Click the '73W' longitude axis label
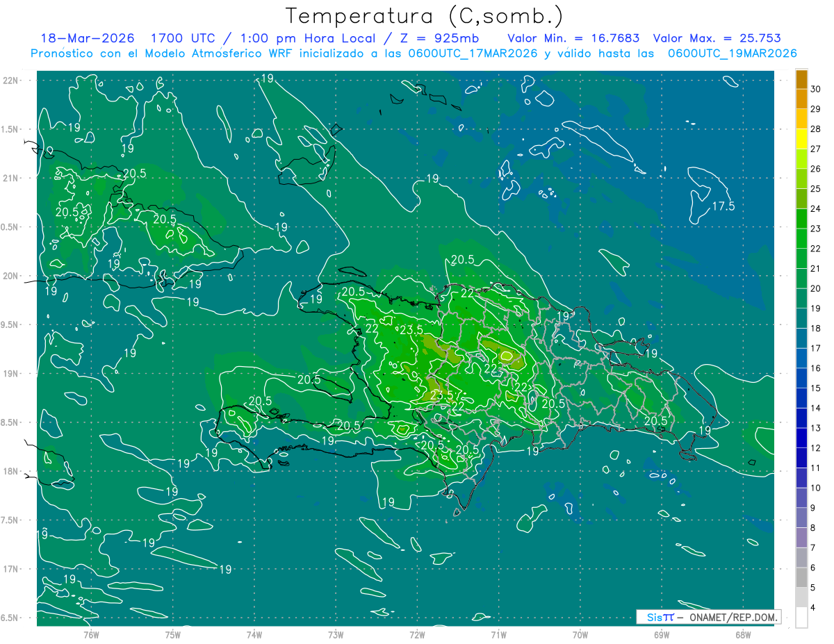The image size is (834, 644). 336,634
